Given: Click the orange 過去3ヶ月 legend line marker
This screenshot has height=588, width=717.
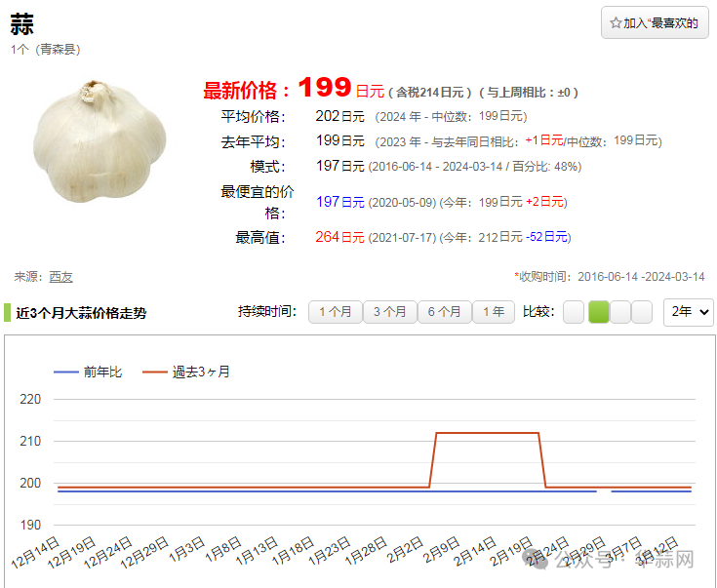Looking at the screenshot, I should pyautogui.click(x=155, y=372).
